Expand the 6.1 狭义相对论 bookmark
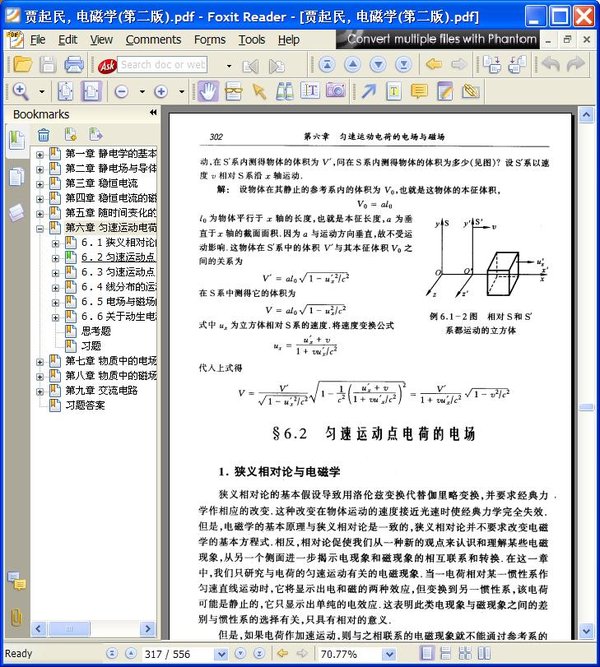This screenshot has height=667, width=600. pyautogui.click(x=55, y=243)
